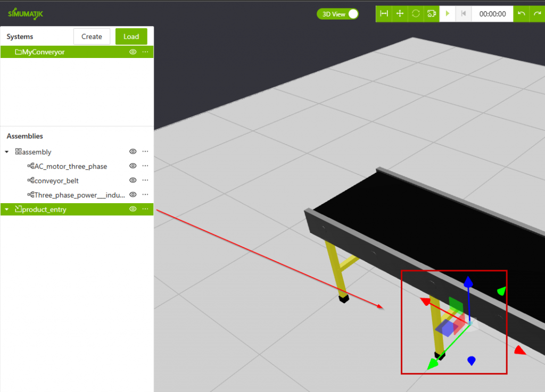This screenshot has height=392, width=545.
Task: Click the Load system button
Action: point(131,37)
